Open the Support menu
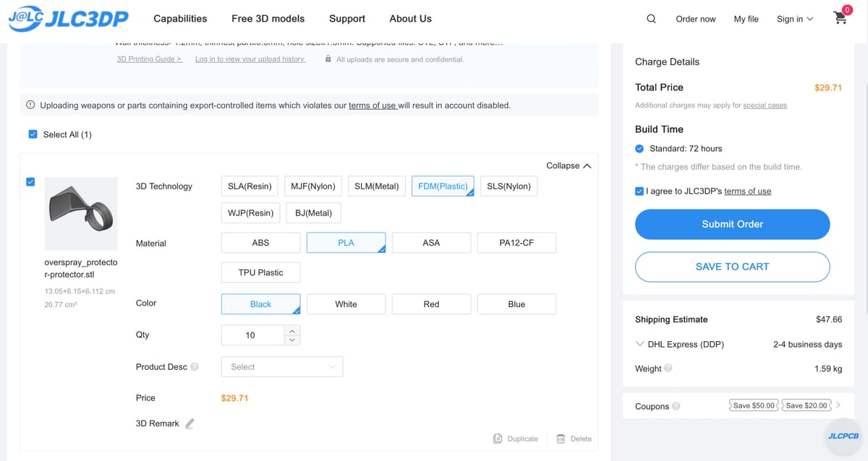 tap(347, 19)
